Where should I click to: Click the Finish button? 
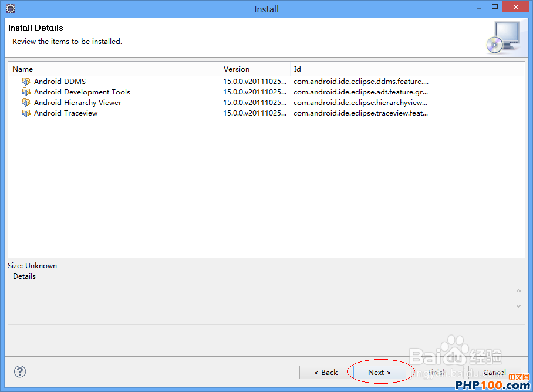tap(437, 372)
